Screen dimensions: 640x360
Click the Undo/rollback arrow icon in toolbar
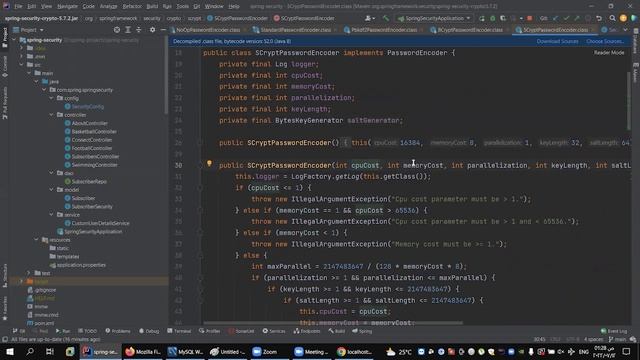(x=599, y=18)
